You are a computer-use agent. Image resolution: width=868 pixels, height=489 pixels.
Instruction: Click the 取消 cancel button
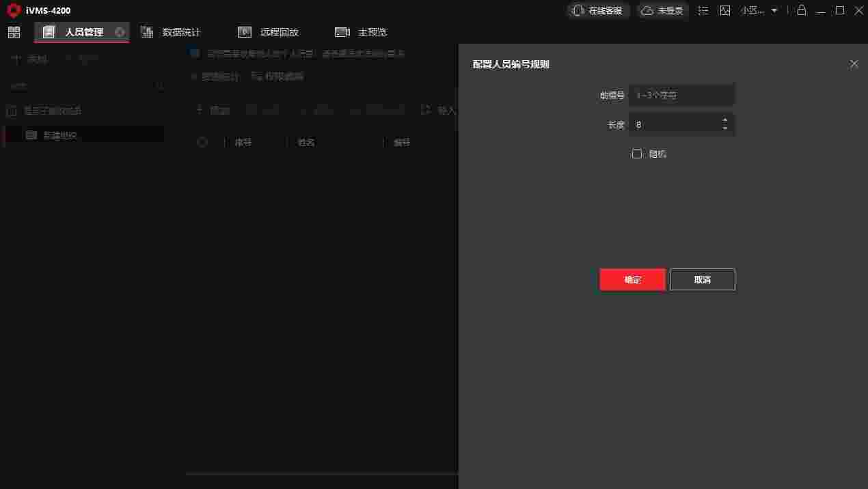703,279
